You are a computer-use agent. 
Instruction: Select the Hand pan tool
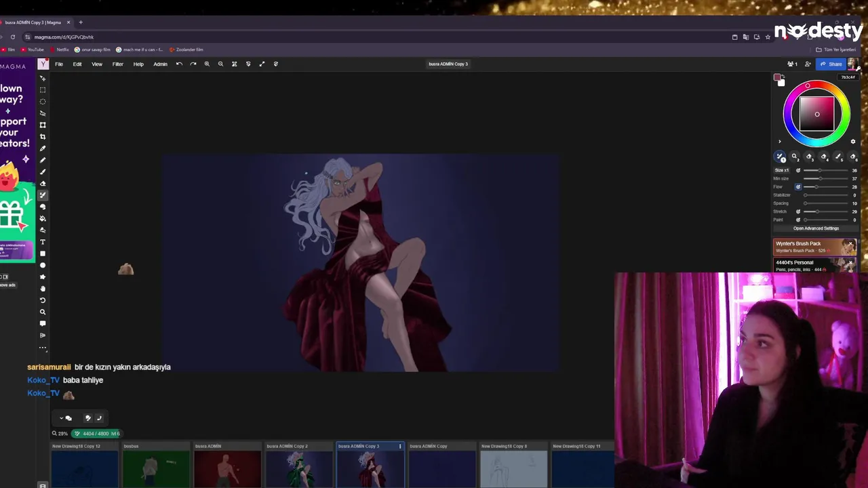pos(43,289)
